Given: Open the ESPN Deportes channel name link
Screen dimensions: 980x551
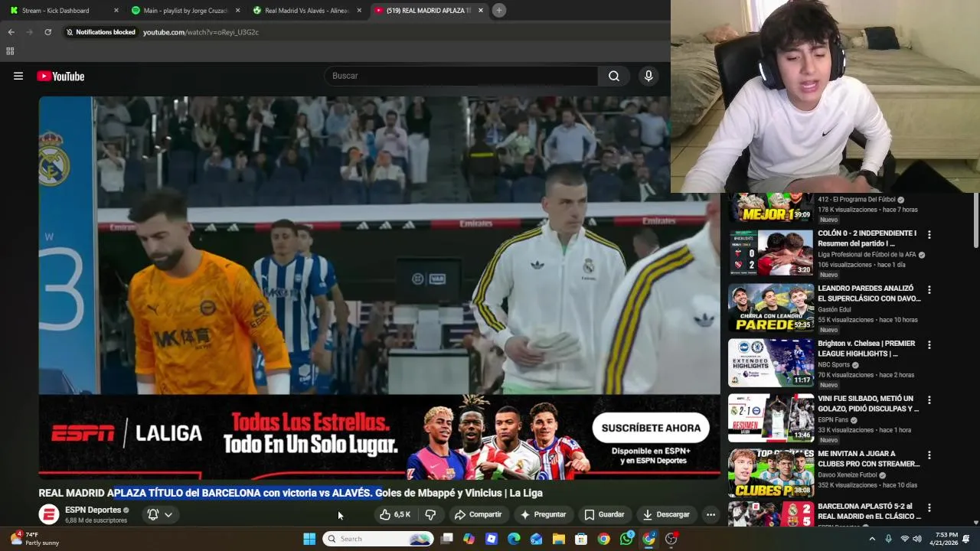Looking at the screenshot, I should (x=93, y=510).
